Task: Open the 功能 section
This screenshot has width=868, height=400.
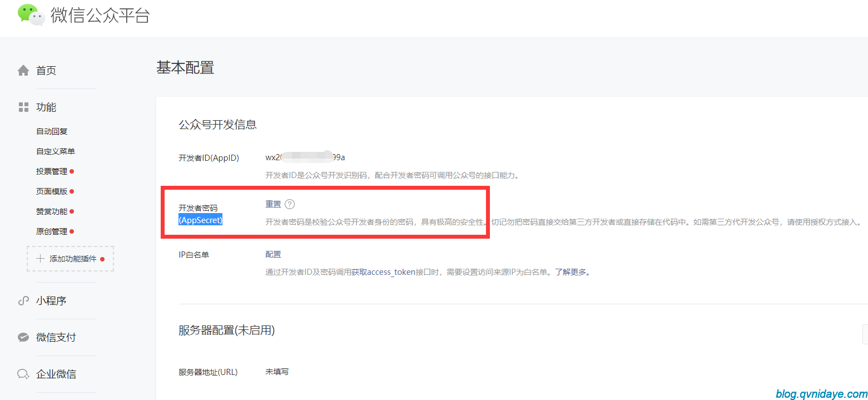Action: point(46,107)
